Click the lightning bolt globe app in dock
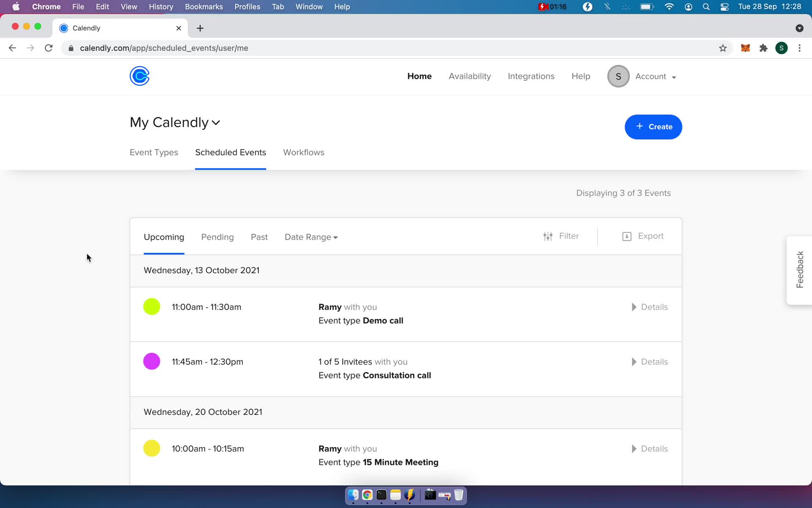Screen dimensions: 812x508 pos(409,495)
